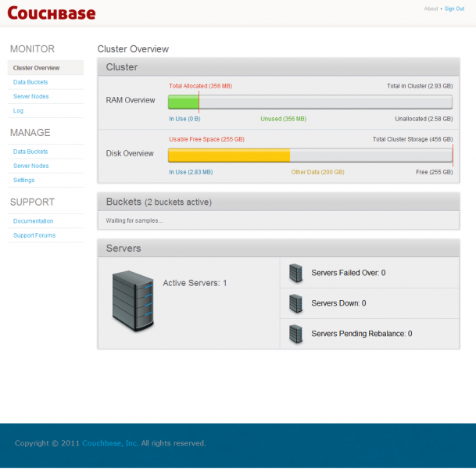The height and width of the screenshot is (469, 476).
Task: Click the Servers Down icon
Action: click(x=295, y=303)
